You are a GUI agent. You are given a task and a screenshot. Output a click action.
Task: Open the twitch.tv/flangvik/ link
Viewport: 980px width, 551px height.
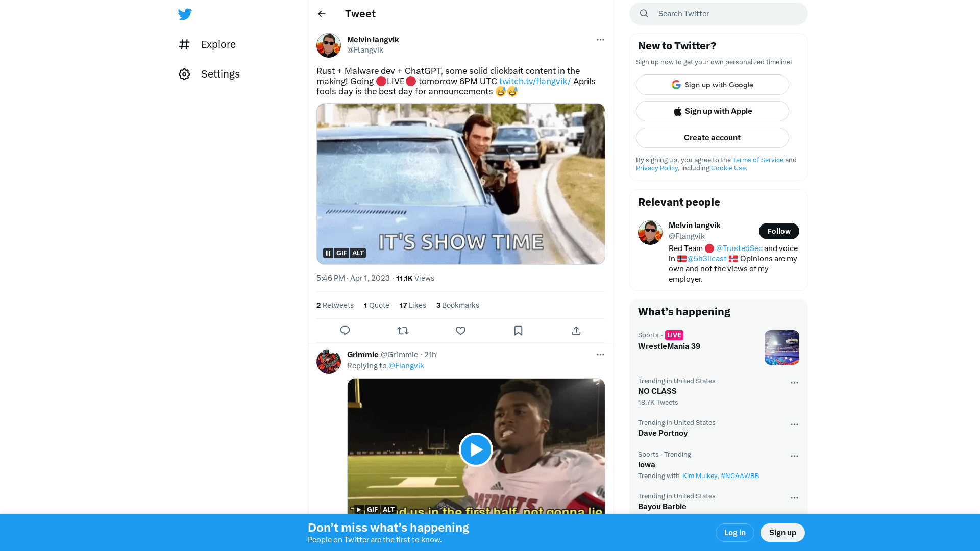534,81
